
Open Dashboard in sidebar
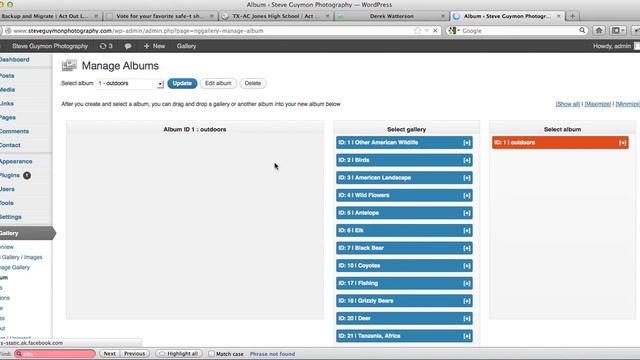pyautogui.click(x=15, y=60)
